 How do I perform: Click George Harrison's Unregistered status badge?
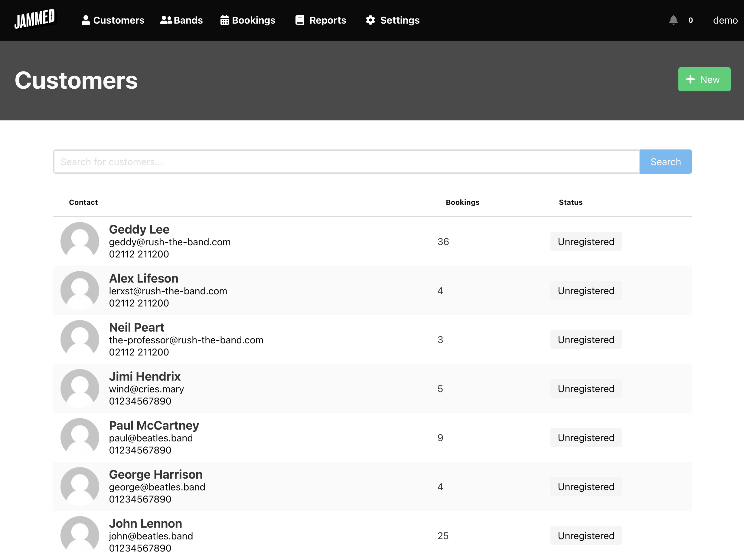click(586, 487)
